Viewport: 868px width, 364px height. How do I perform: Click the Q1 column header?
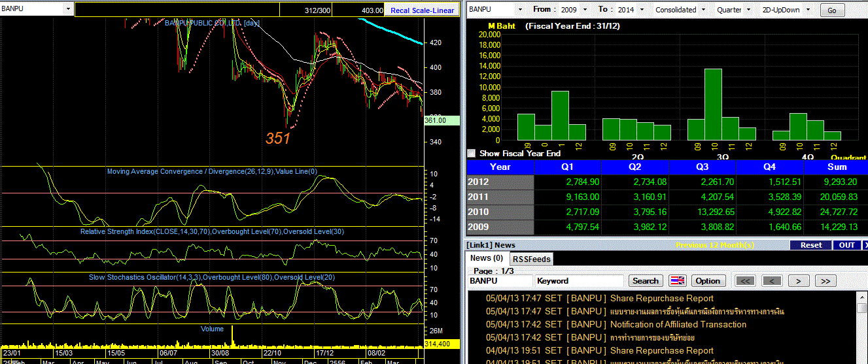568,167
